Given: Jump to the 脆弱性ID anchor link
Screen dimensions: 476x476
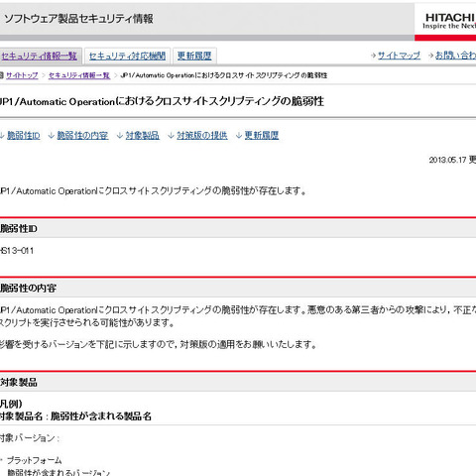Looking at the screenshot, I should pos(24,135).
